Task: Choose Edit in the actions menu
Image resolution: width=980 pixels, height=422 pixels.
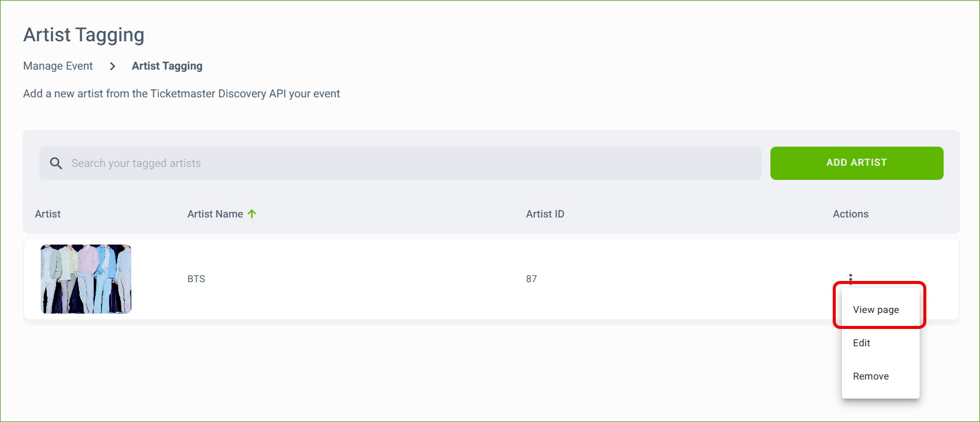Action: pos(862,343)
